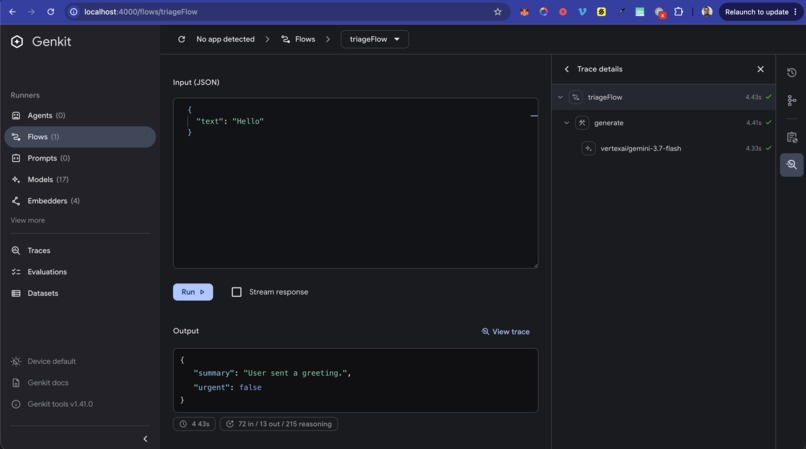This screenshot has width=806, height=449.
Task: Click the 4.43s duration chip
Action: point(194,424)
